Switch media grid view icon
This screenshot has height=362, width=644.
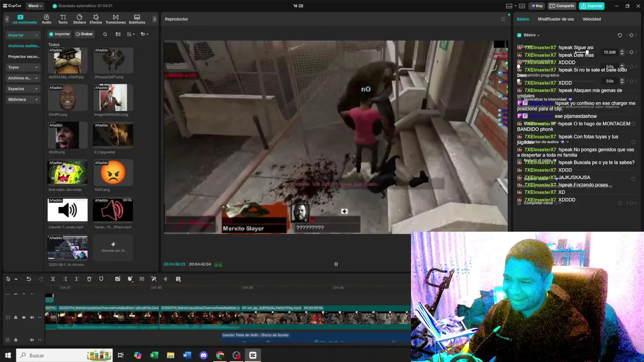pos(118,34)
